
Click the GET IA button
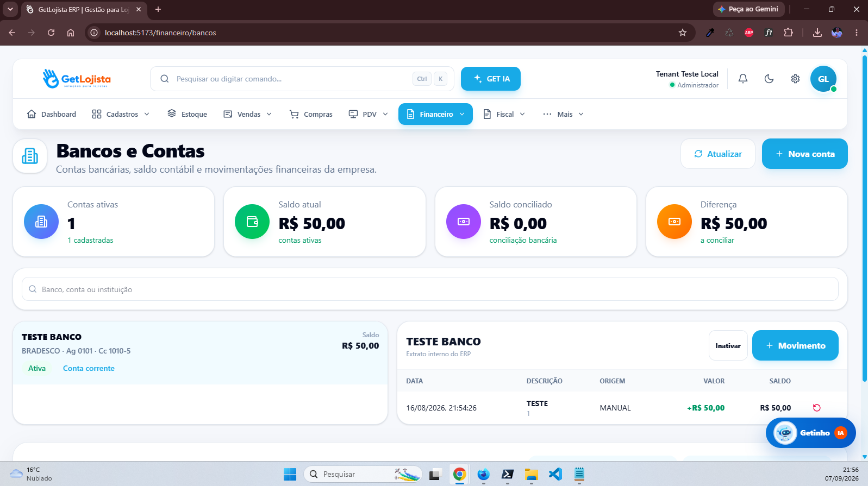(x=491, y=79)
